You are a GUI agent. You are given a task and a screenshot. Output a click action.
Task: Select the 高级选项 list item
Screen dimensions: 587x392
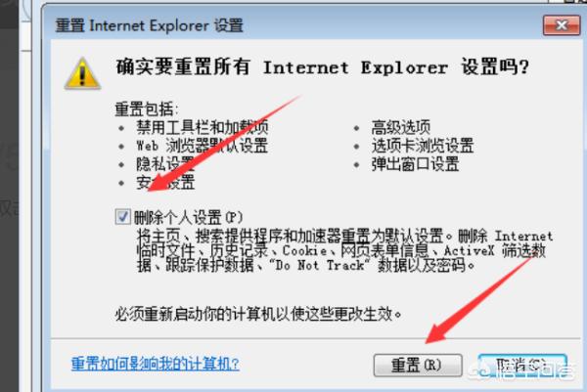tap(401, 127)
